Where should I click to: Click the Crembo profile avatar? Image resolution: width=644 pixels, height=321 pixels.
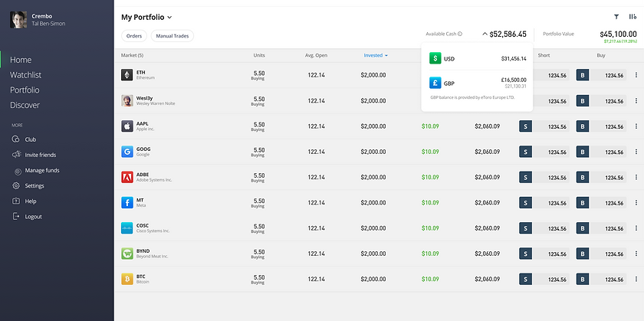[x=19, y=20]
